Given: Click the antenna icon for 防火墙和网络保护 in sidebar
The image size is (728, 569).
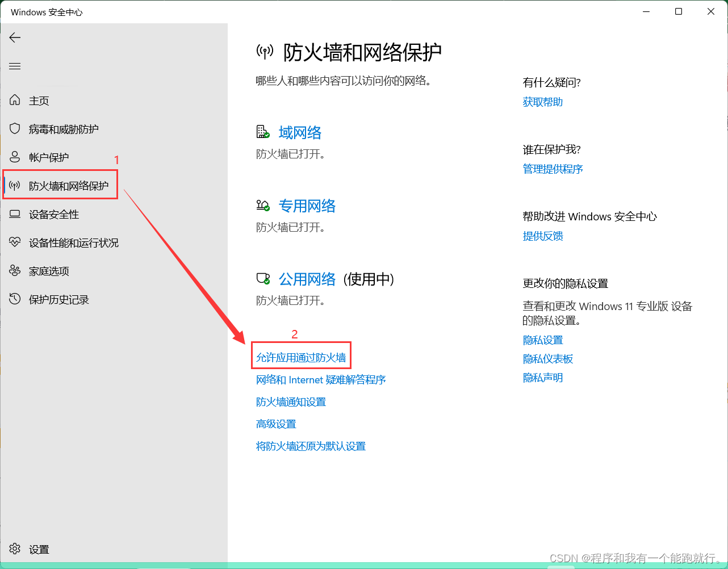Looking at the screenshot, I should click(x=15, y=186).
